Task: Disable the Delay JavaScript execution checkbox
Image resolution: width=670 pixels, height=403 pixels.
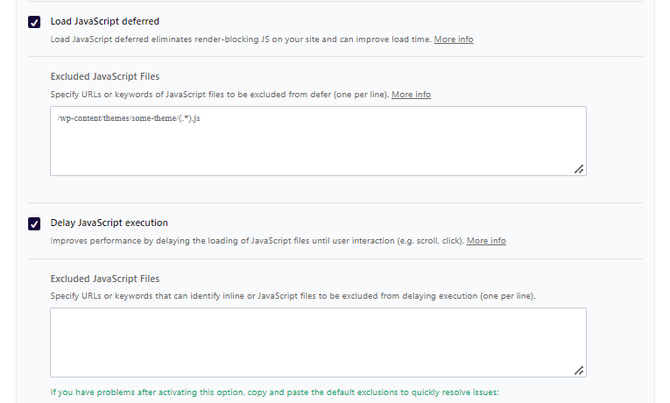Action: click(x=34, y=224)
